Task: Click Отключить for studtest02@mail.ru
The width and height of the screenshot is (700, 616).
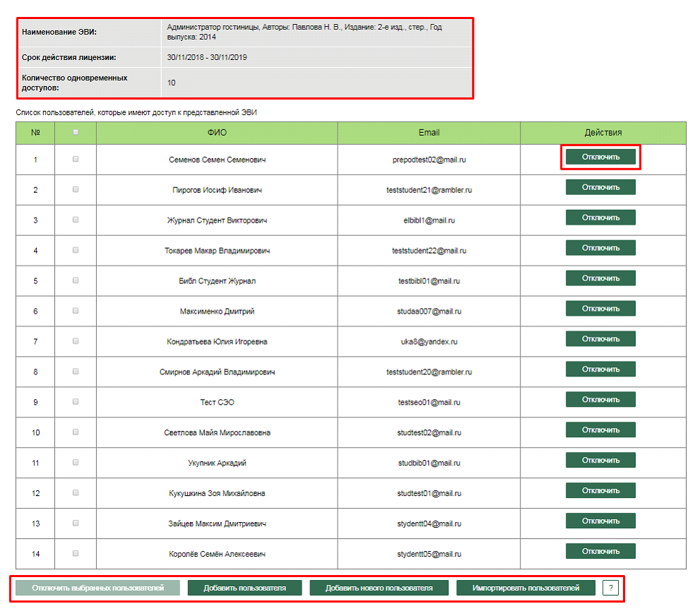Action: click(x=600, y=430)
